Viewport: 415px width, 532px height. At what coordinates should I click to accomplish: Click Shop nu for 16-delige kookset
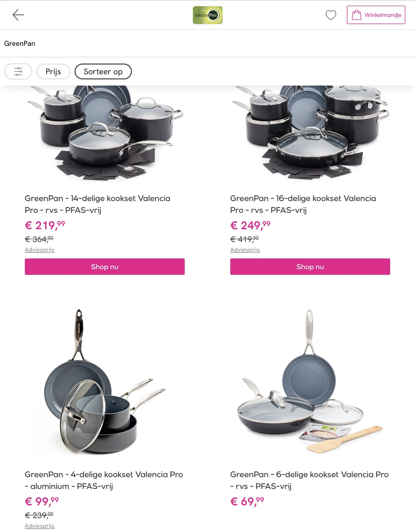pos(310,267)
